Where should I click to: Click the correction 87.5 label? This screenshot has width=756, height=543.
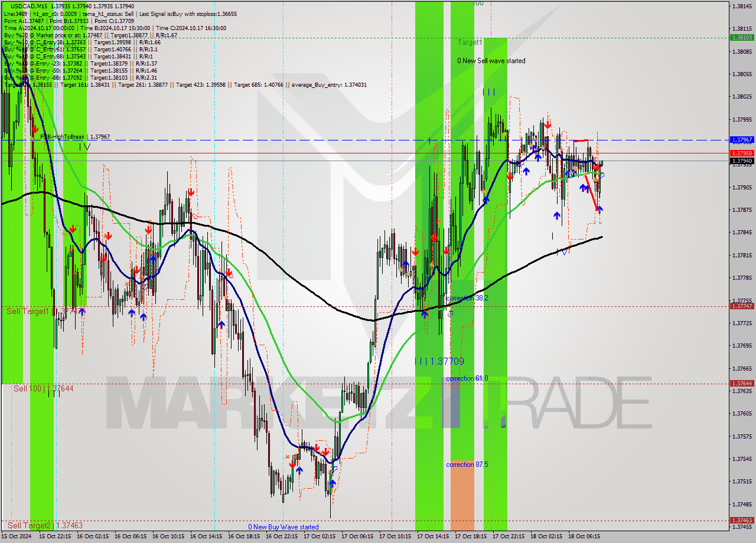pyautogui.click(x=467, y=465)
